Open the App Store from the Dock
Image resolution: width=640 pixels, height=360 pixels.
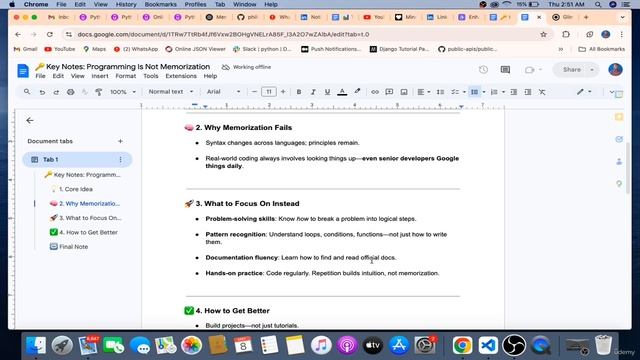point(399,345)
